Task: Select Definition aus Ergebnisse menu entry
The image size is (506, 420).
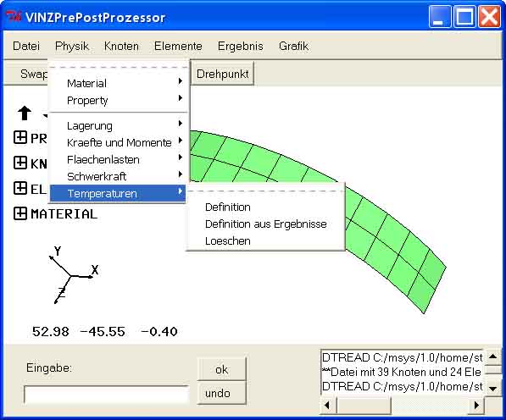Action: [x=266, y=224]
